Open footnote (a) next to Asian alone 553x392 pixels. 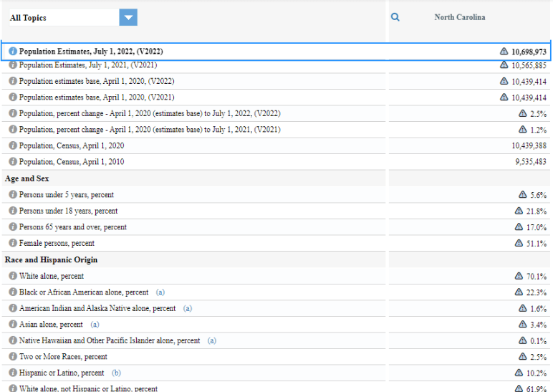95,325
